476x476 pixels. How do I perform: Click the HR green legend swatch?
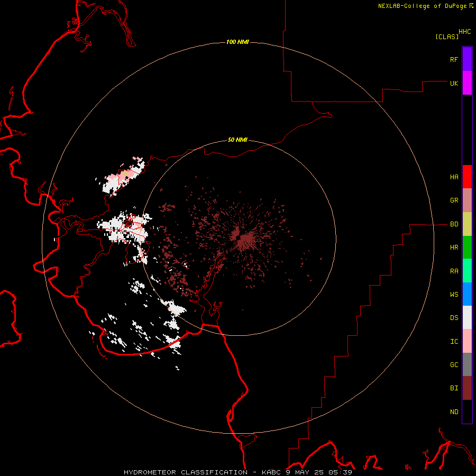click(x=467, y=248)
